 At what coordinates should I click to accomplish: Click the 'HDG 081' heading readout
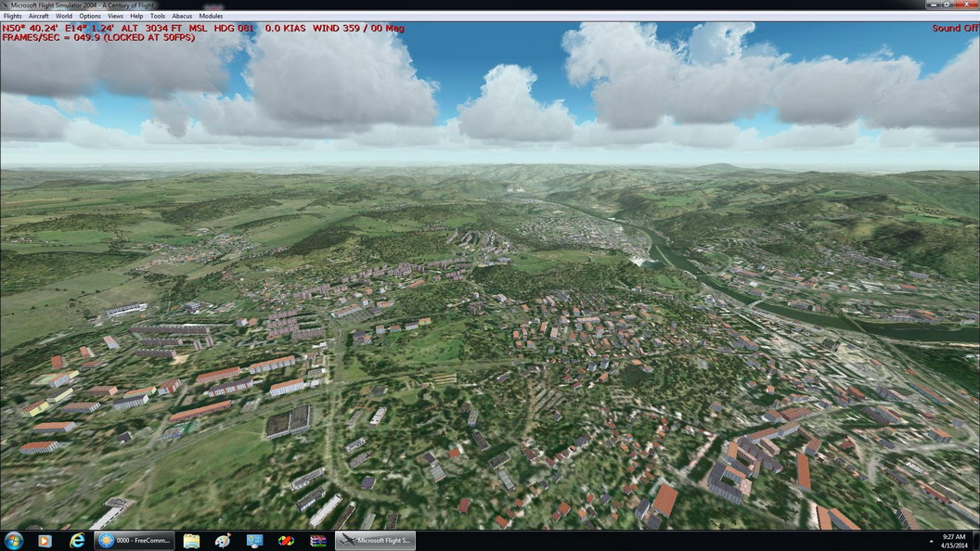pos(234,28)
